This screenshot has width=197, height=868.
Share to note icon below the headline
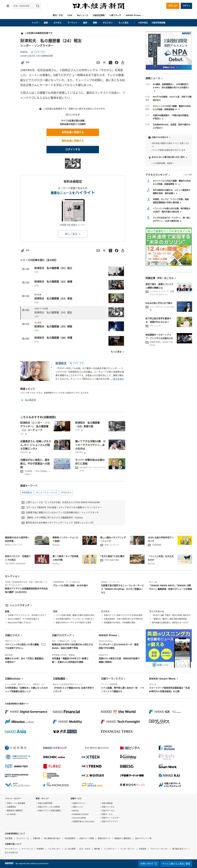(x=104, y=62)
